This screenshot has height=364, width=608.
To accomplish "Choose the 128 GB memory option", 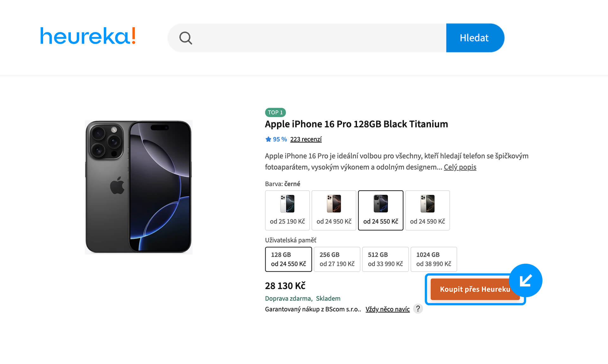I will point(288,259).
